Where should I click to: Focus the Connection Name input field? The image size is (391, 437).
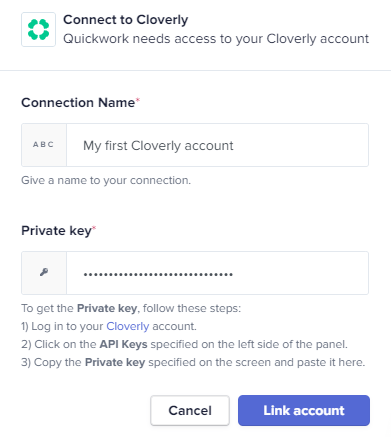217,145
